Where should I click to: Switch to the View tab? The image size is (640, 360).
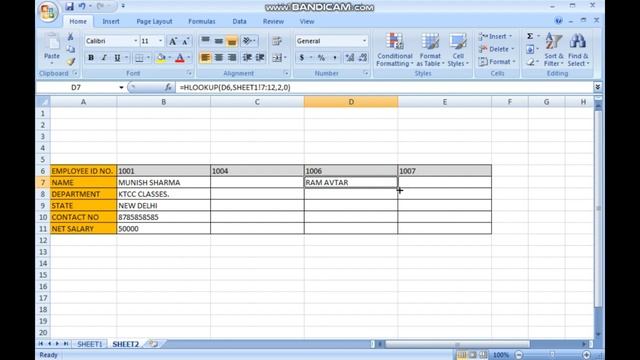pos(307,21)
